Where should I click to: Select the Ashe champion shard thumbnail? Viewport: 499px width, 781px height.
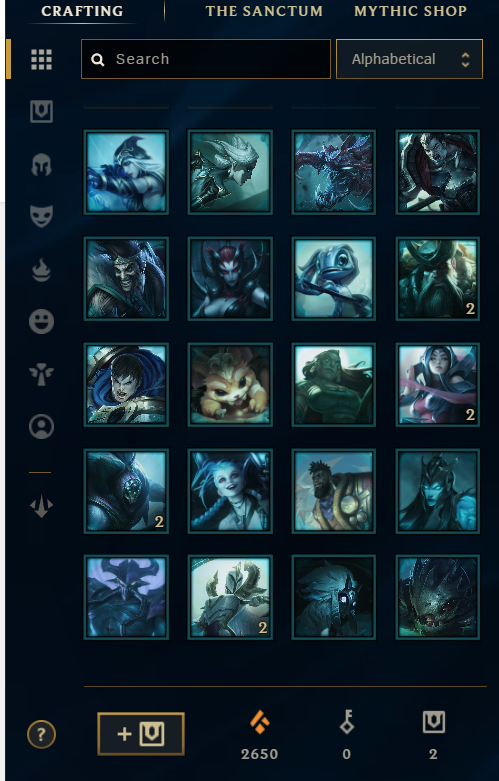[126, 172]
